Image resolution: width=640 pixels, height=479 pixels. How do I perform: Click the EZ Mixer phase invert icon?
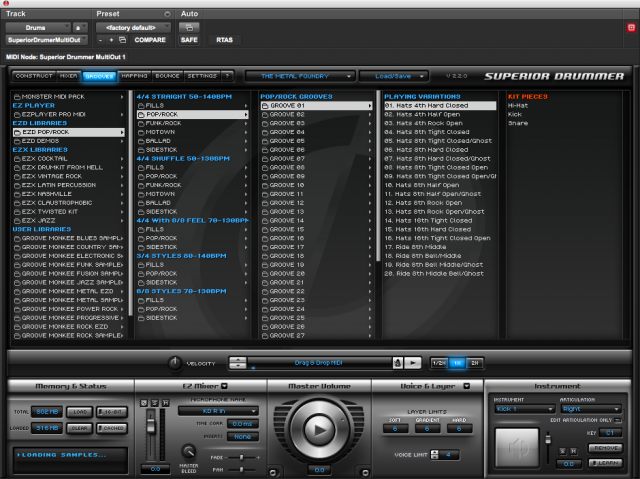(x=144, y=403)
